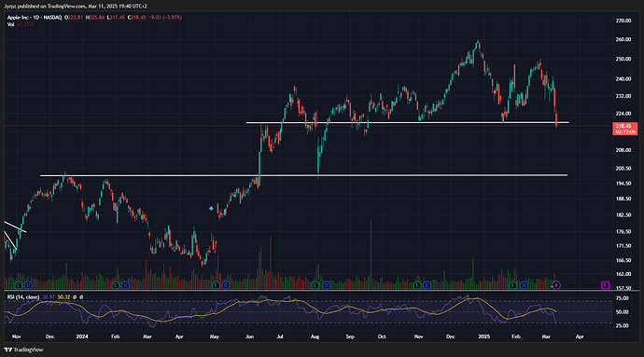Click the earnings E marker under November 2023

(18, 285)
